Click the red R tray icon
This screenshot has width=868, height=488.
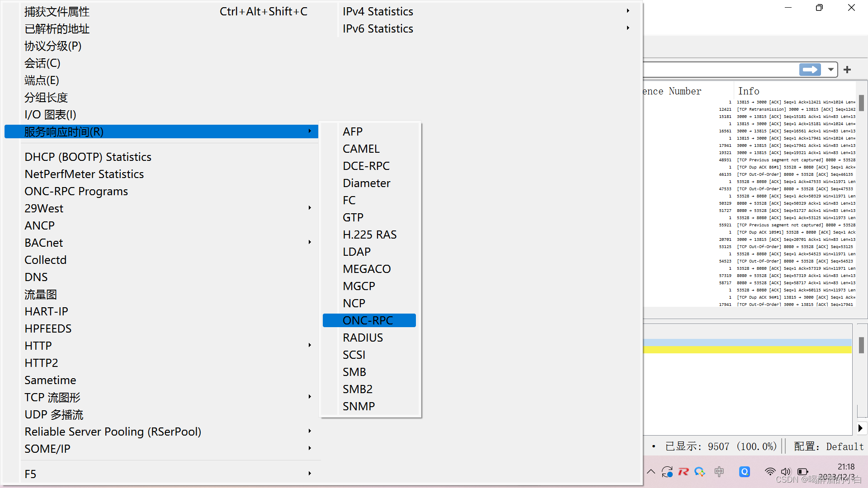pyautogui.click(x=683, y=472)
